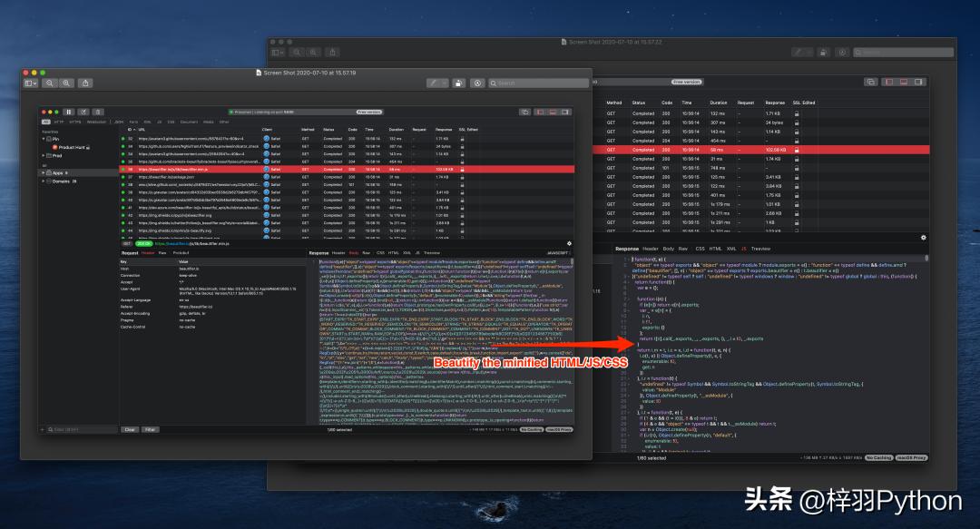Image resolution: width=980 pixels, height=529 pixels.
Task: Open Response Treeview tab in front window
Action: tap(432, 252)
